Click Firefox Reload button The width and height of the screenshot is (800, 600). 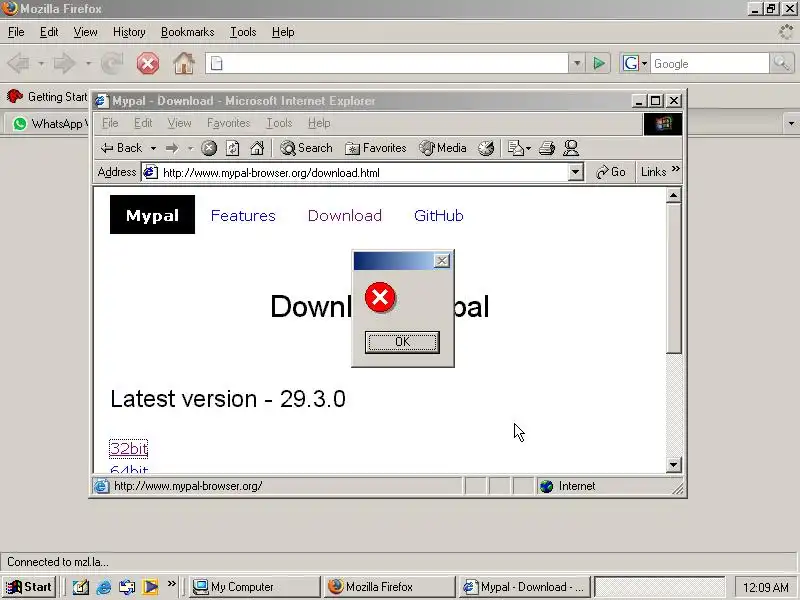point(112,64)
